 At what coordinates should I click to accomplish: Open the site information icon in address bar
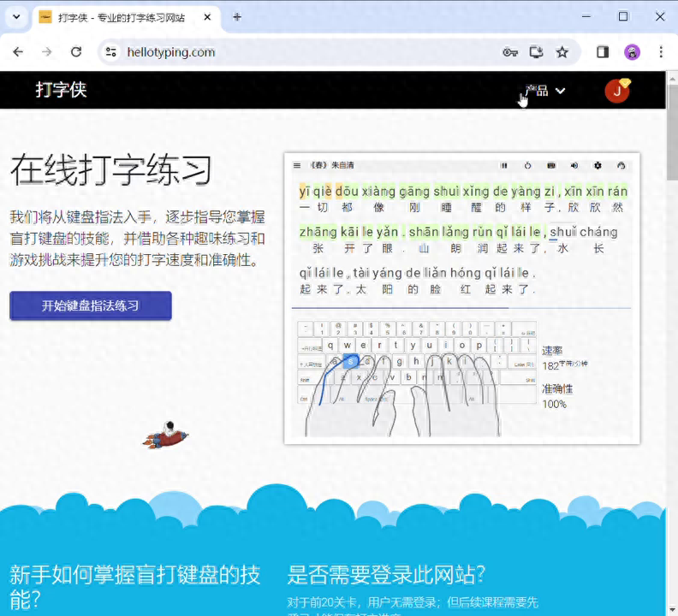click(x=110, y=52)
